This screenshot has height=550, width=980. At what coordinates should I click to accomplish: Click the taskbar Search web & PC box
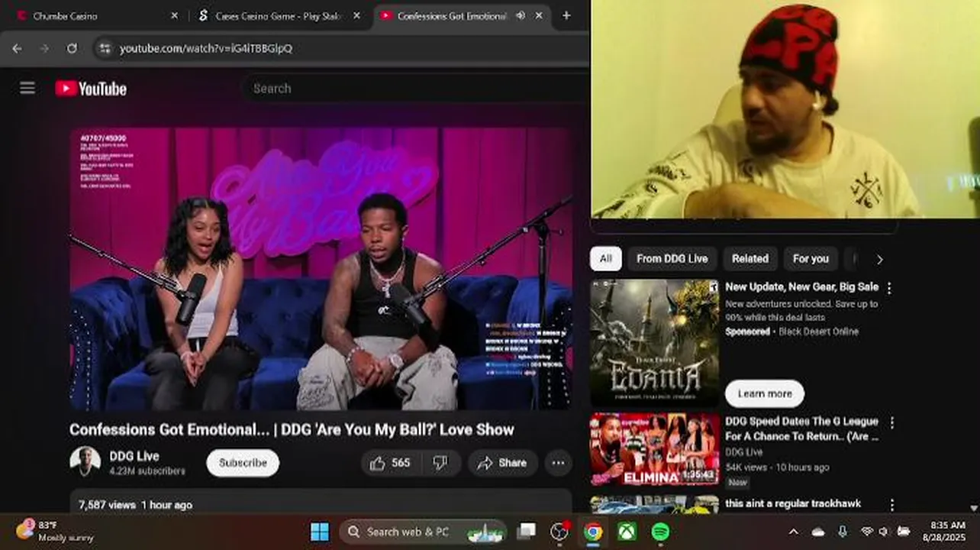[424, 532]
